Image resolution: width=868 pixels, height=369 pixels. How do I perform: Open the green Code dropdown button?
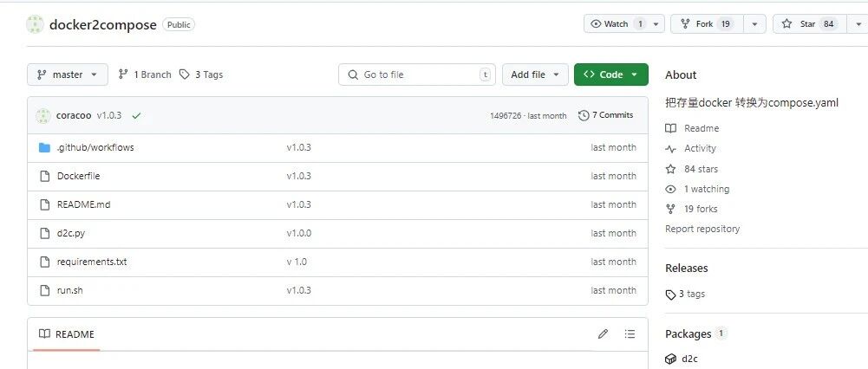[611, 74]
